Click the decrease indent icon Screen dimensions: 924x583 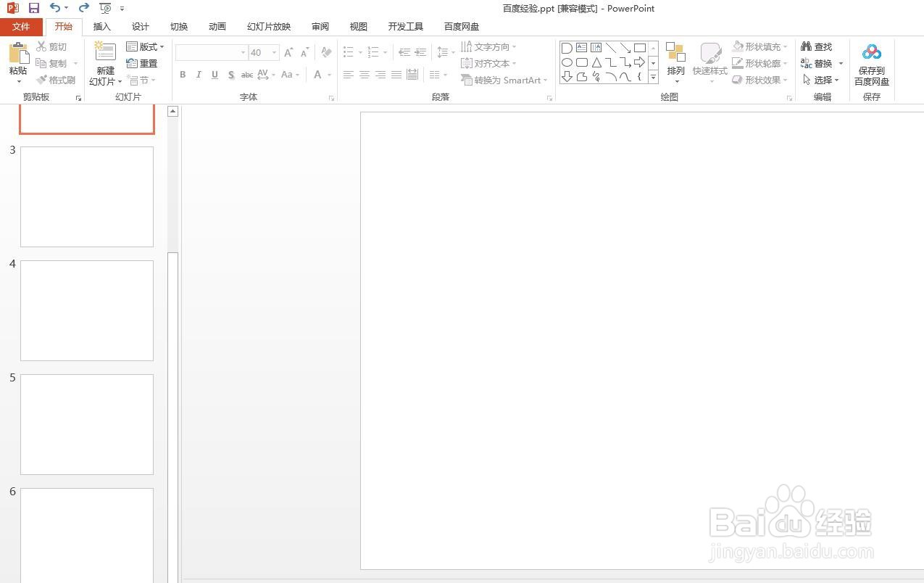coord(404,52)
